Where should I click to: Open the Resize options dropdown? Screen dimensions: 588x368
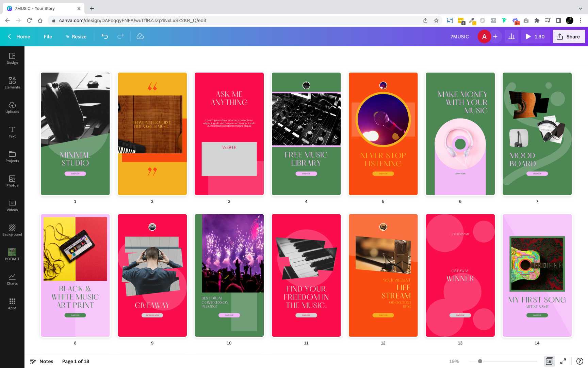[76, 36]
